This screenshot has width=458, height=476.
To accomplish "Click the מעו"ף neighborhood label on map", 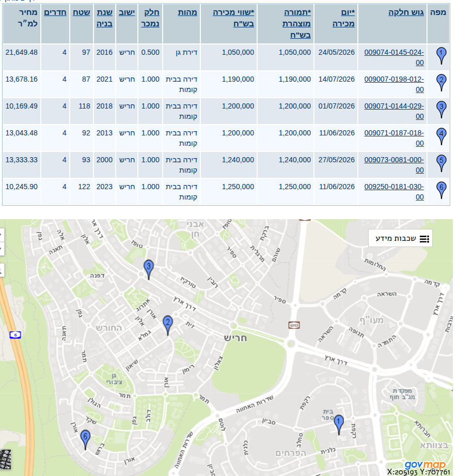I will click(372, 320).
